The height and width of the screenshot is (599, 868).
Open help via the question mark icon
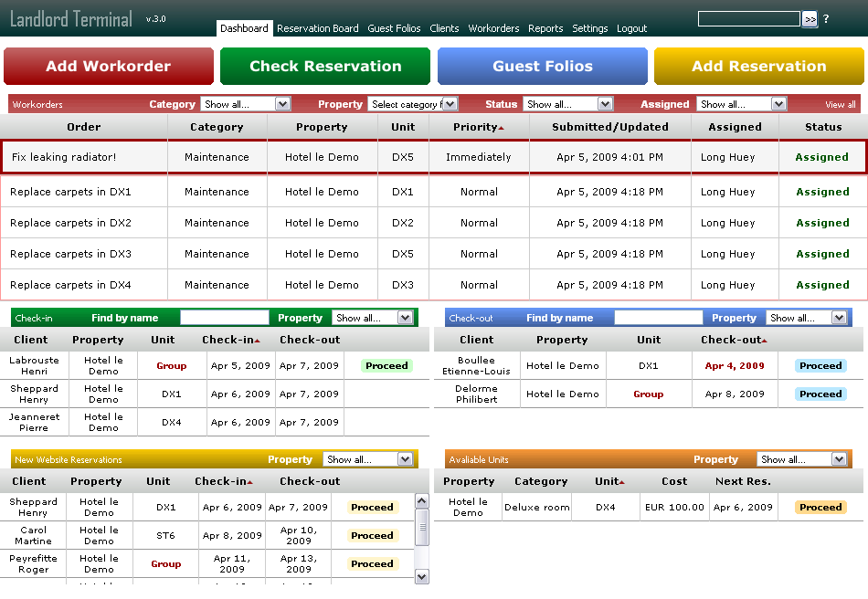[826, 19]
